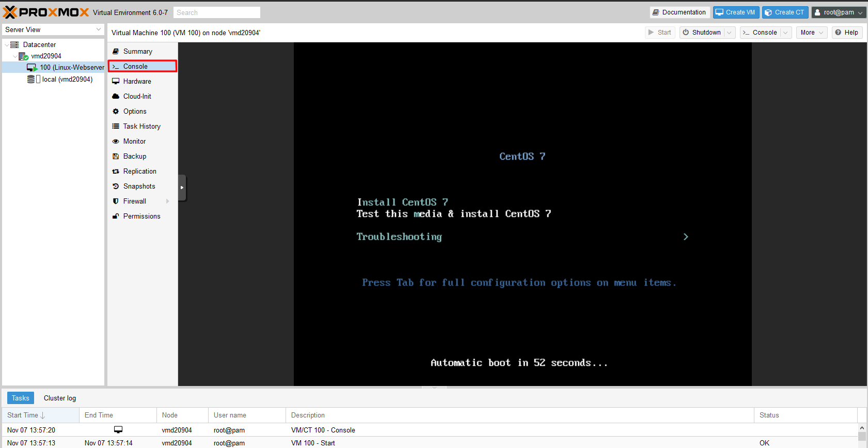This screenshot has height=448, width=868.
Task: Open Task History via its list icon
Action: [x=116, y=126]
